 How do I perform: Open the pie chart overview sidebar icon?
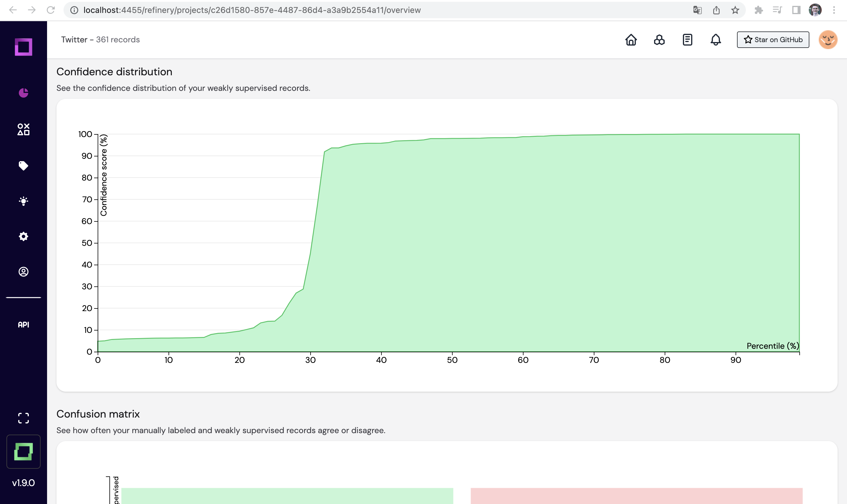[x=24, y=92]
